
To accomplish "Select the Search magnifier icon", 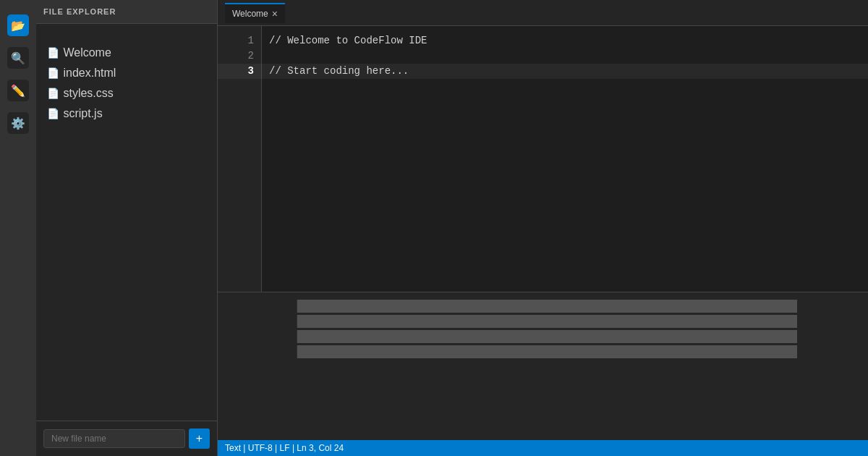I will coord(18,58).
